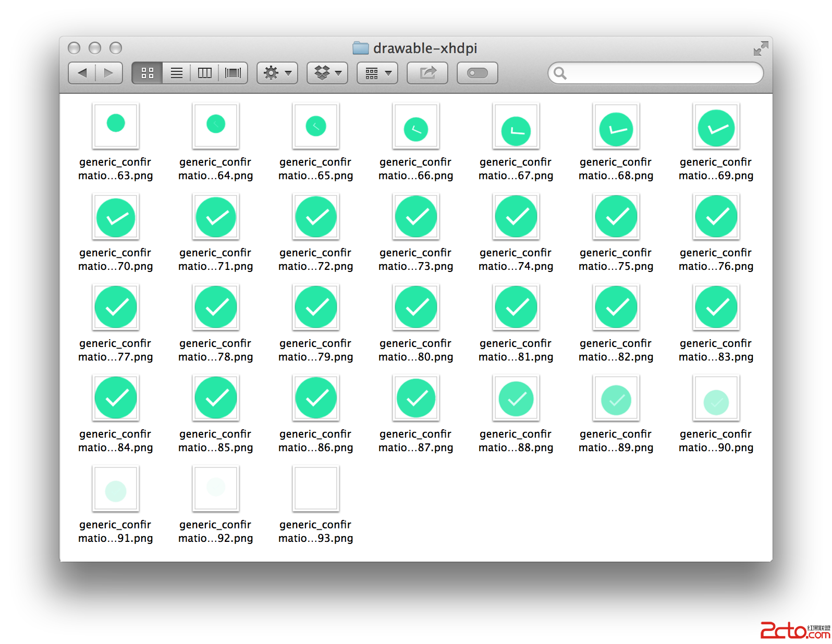
Task: Switch to column view
Action: (x=205, y=73)
